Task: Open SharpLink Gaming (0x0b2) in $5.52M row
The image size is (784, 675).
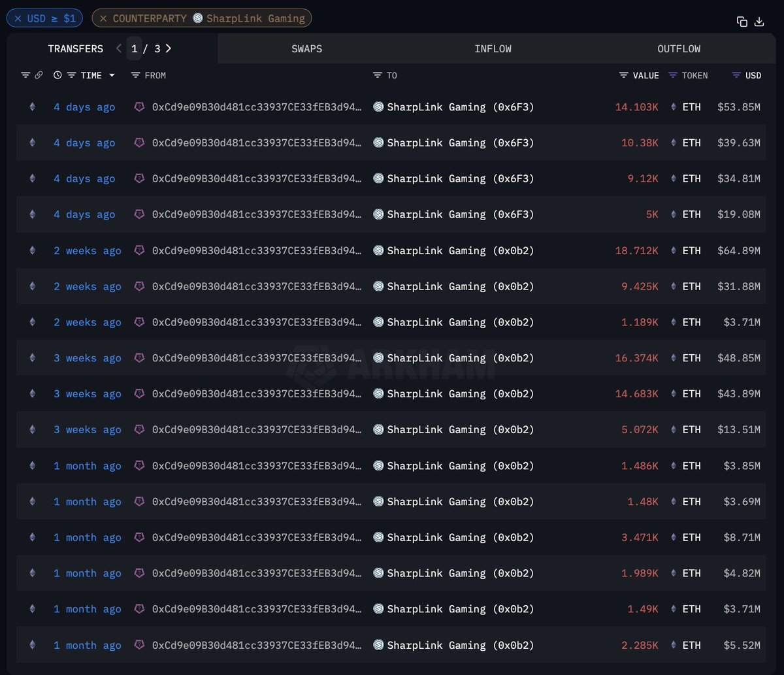Action: 461,646
